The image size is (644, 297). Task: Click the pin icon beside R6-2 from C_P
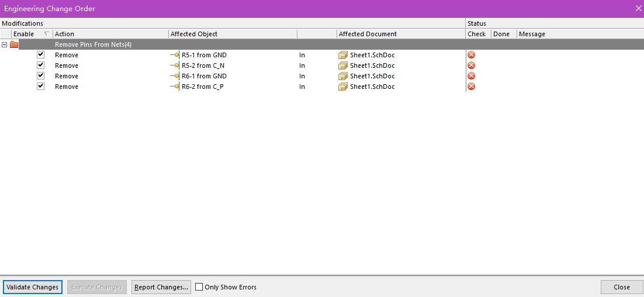tap(175, 87)
